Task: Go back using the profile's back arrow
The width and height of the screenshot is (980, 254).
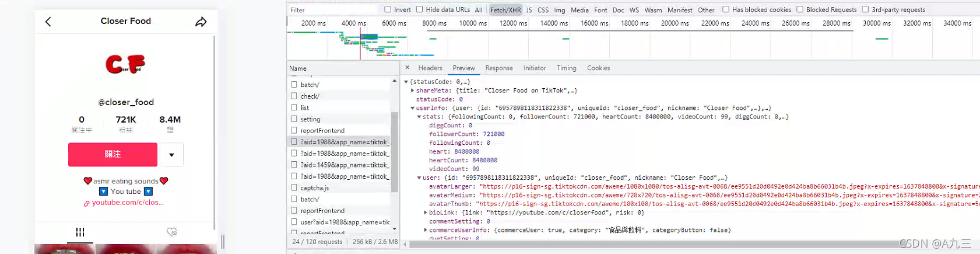Action: pyautogui.click(x=48, y=22)
